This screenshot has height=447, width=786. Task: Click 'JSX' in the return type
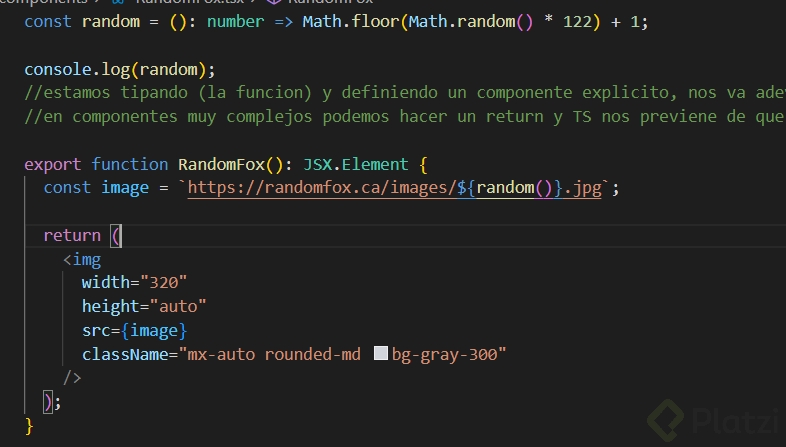click(x=317, y=164)
